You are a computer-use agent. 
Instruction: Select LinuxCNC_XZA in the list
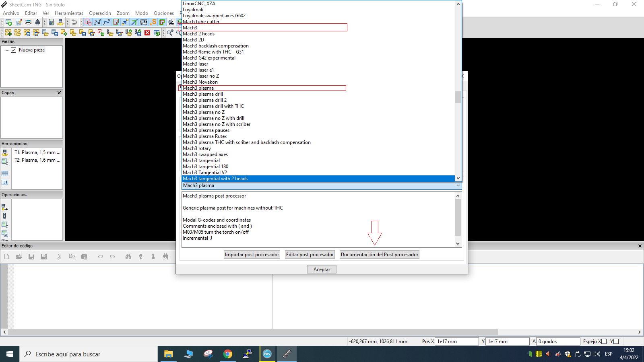(318, 4)
